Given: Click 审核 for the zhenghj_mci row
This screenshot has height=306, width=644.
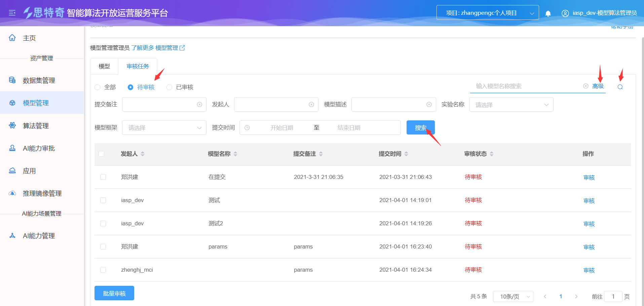Looking at the screenshot, I should click(x=589, y=270).
